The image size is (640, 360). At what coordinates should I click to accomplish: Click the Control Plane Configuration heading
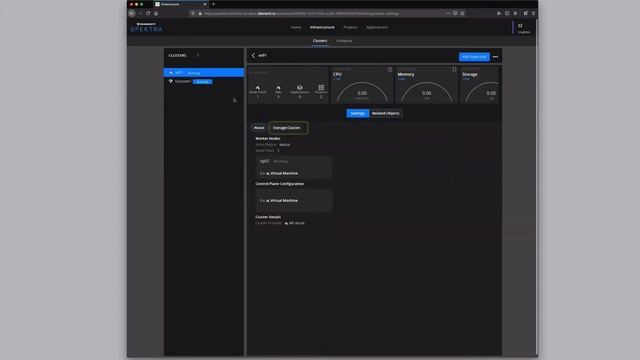(280, 184)
